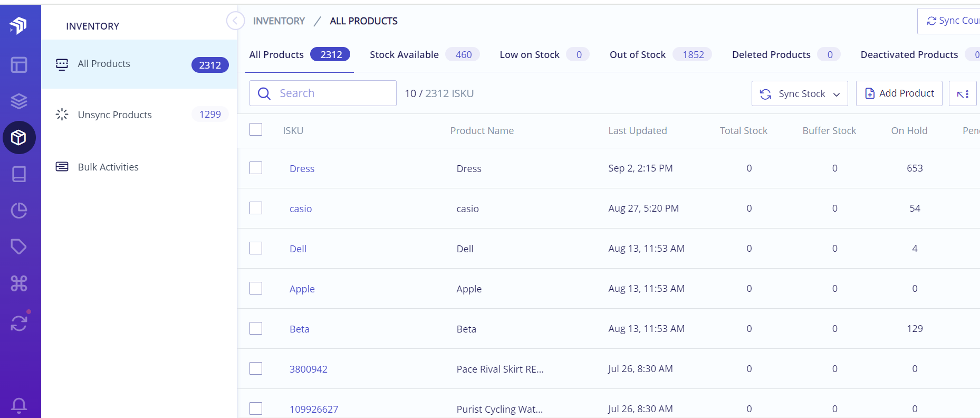Switch to Stock Available tab
The height and width of the screenshot is (418, 980).
click(424, 54)
